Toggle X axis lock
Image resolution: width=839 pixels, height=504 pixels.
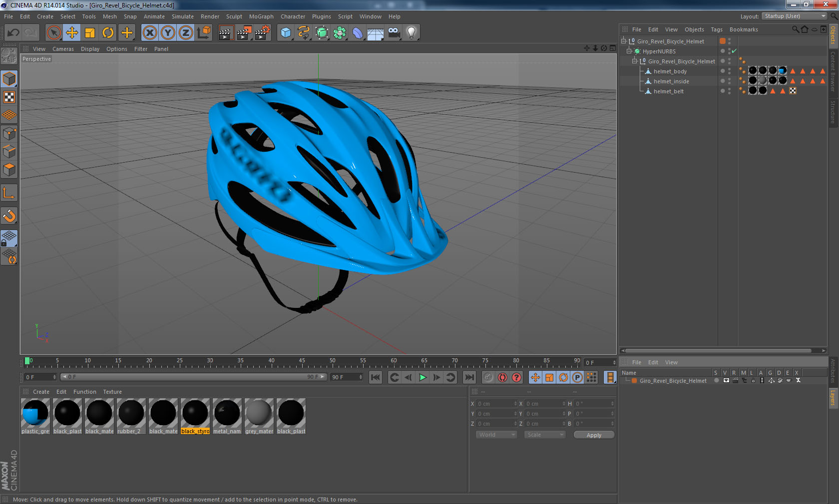(149, 33)
